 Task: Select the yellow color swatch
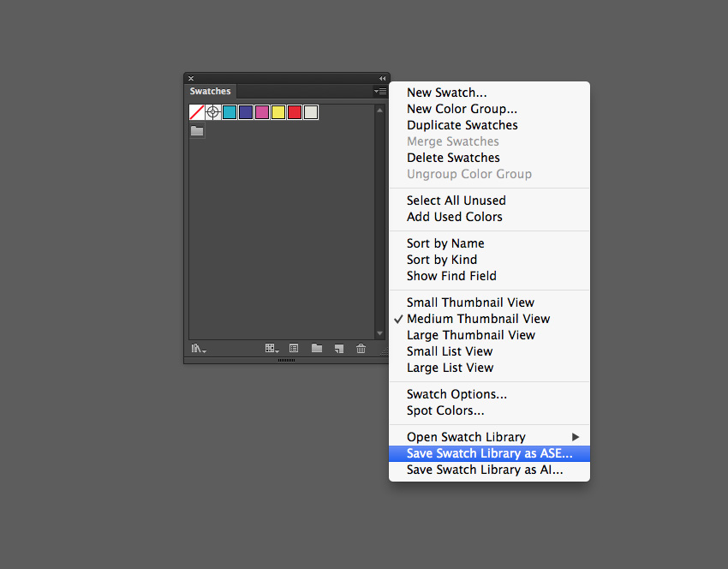pos(278,112)
